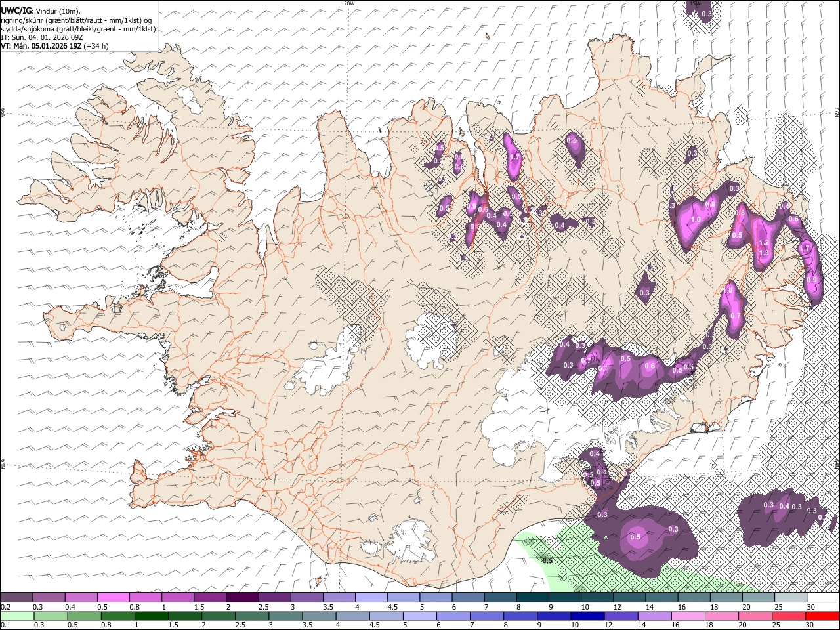Pick the lower legend swatch starting at 25
Screen dimensions: 840x630
[789, 616]
